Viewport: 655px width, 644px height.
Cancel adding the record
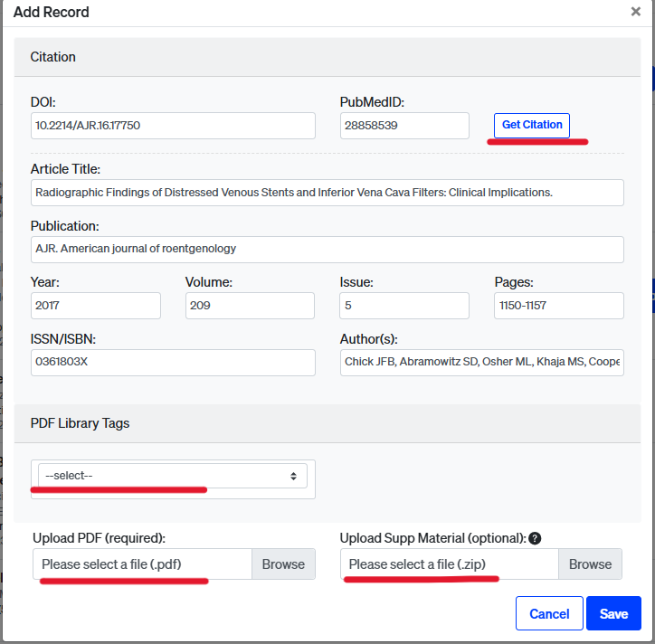549,613
